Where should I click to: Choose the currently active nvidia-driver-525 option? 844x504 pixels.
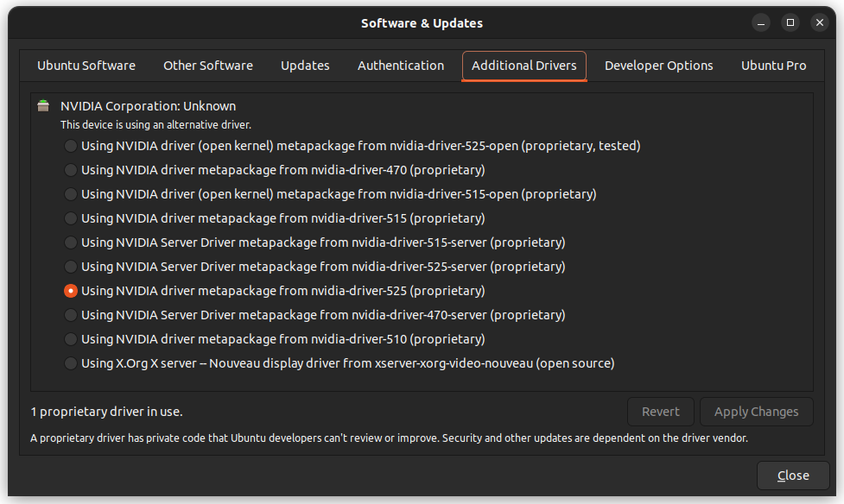(x=70, y=291)
